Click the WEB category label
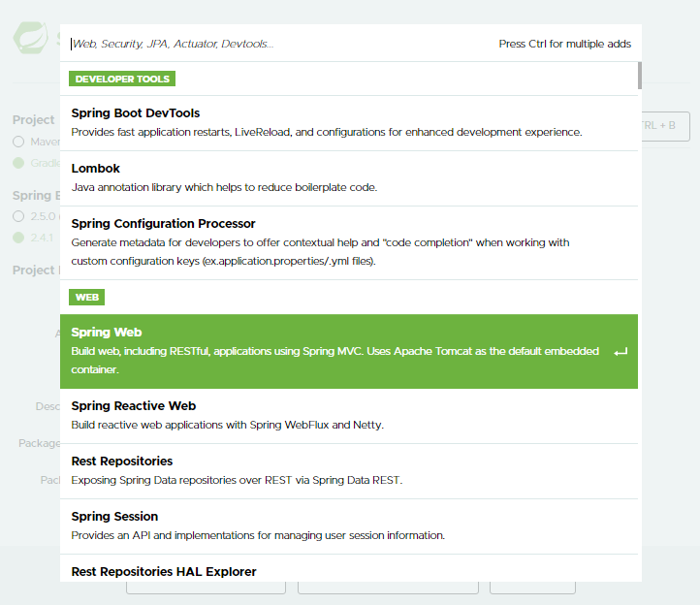This screenshot has height=605, width=700. point(86,297)
